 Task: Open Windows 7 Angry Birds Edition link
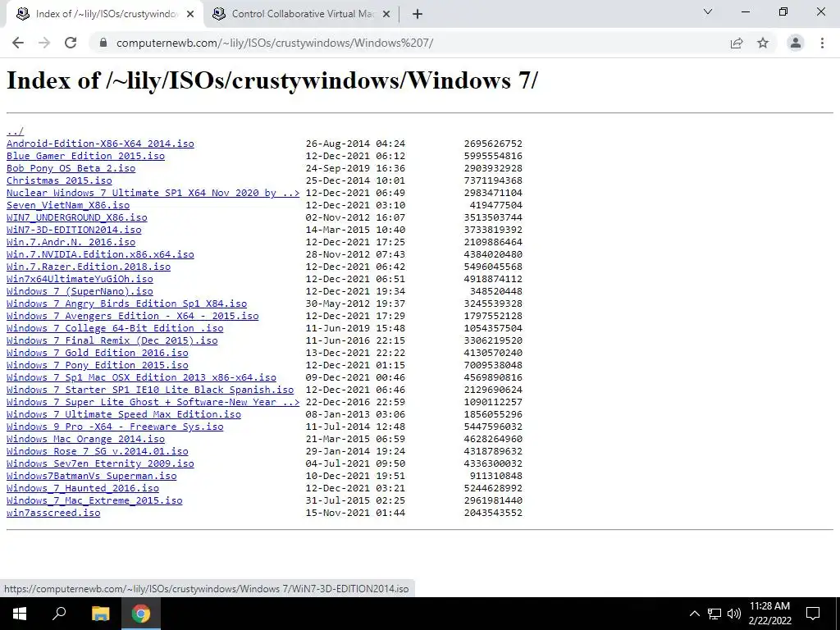click(126, 304)
